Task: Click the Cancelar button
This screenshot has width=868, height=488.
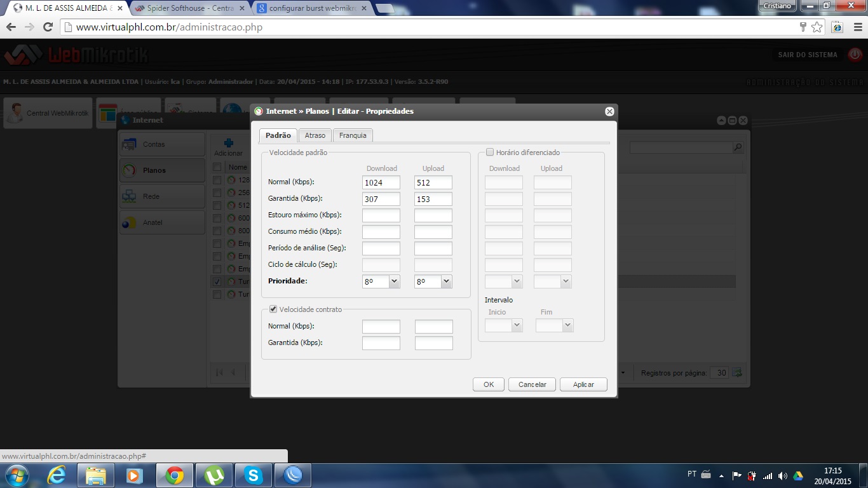Action: pyautogui.click(x=532, y=384)
